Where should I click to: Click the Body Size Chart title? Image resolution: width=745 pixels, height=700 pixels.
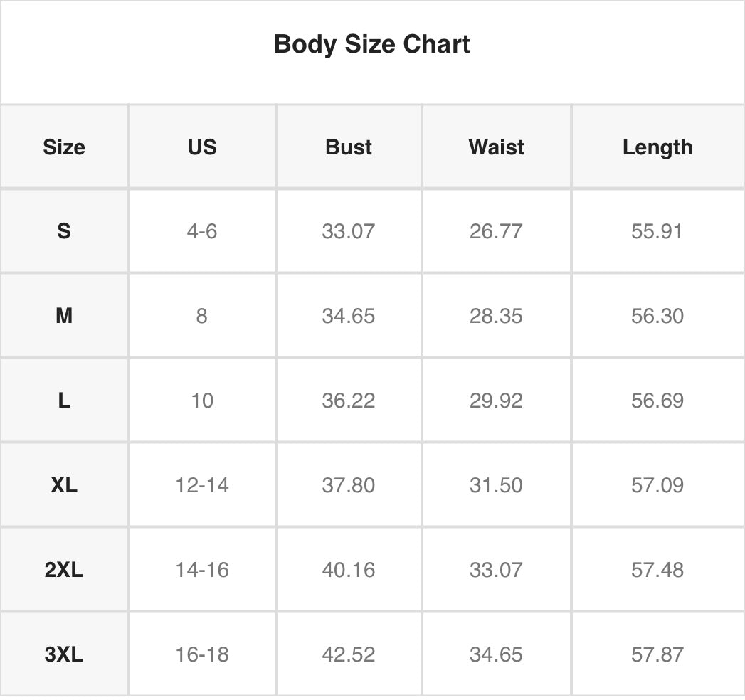(371, 44)
